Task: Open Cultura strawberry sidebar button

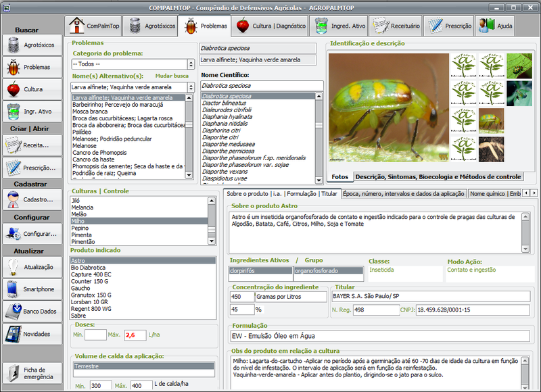Action: click(32, 89)
